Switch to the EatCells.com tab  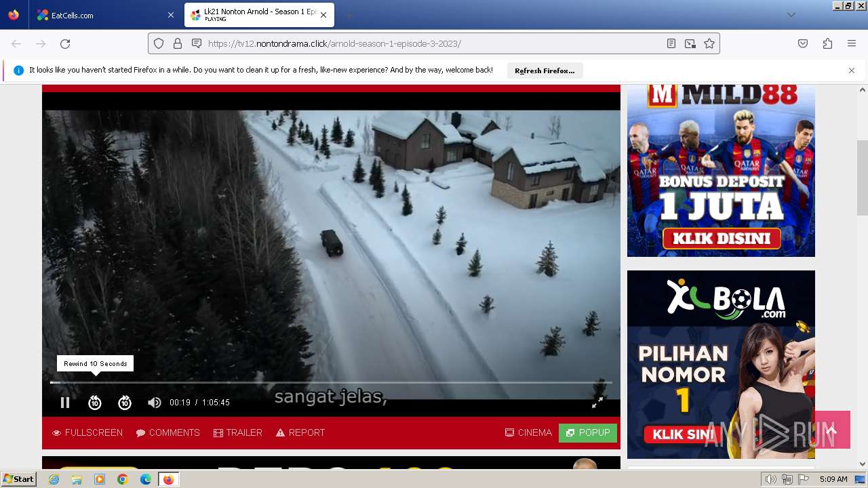pos(103,15)
